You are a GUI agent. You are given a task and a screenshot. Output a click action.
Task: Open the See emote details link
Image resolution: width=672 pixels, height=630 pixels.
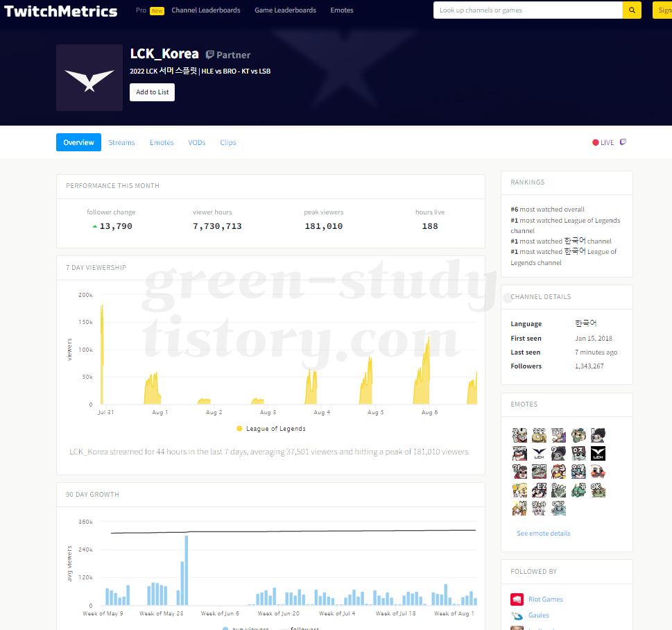coord(544,533)
